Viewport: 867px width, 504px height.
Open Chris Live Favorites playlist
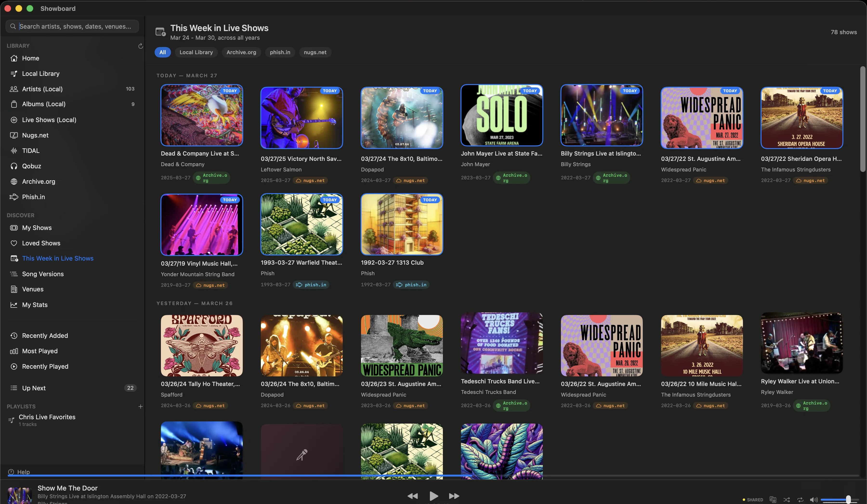[47, 417]
